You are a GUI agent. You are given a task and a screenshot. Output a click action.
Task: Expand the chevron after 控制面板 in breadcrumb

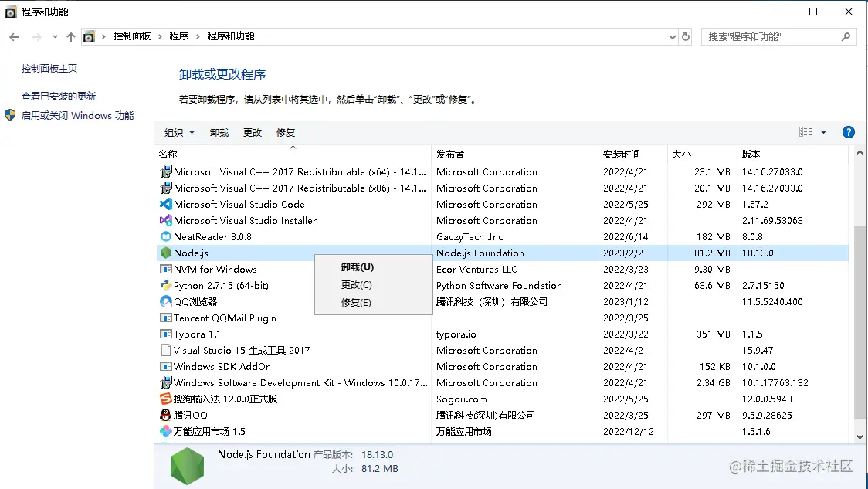point(160,36)
